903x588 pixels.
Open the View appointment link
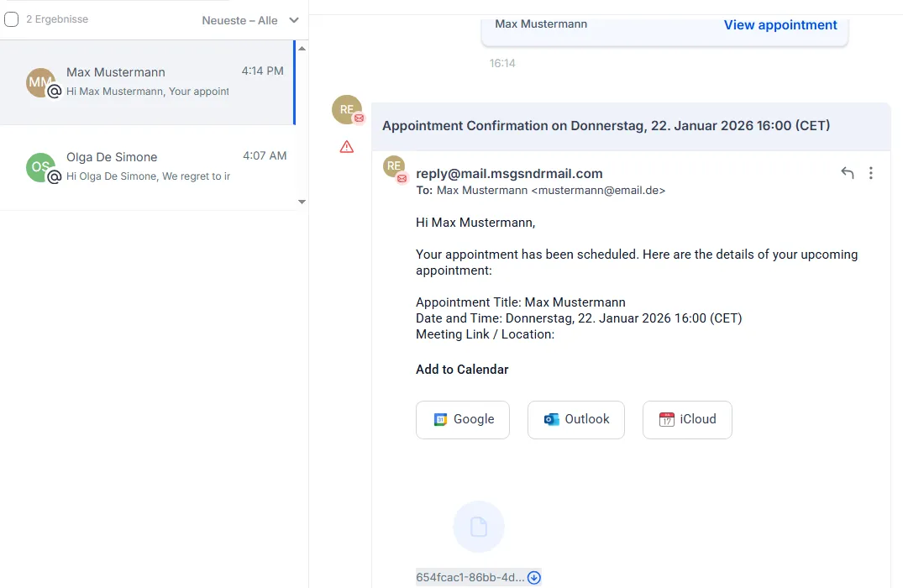(780, 24)
